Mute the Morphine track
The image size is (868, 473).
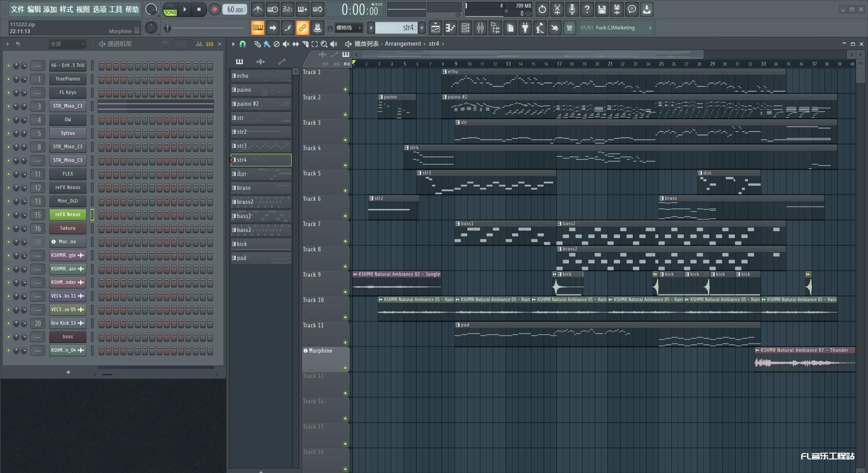tap(345, 368)
